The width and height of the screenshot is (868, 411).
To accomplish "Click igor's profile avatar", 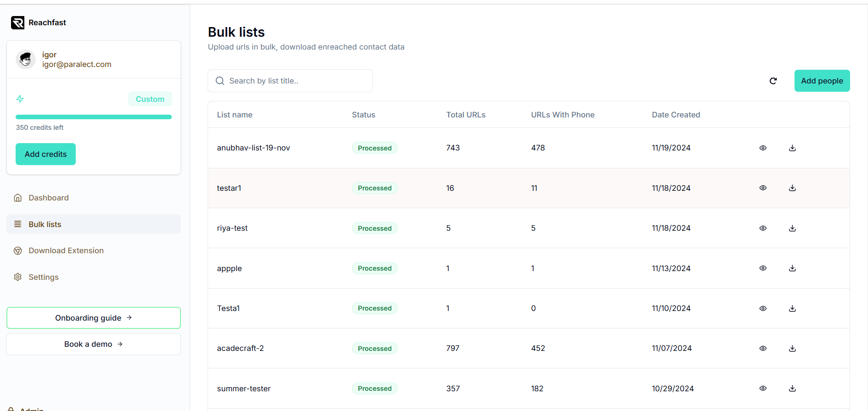I will (26, 60).
